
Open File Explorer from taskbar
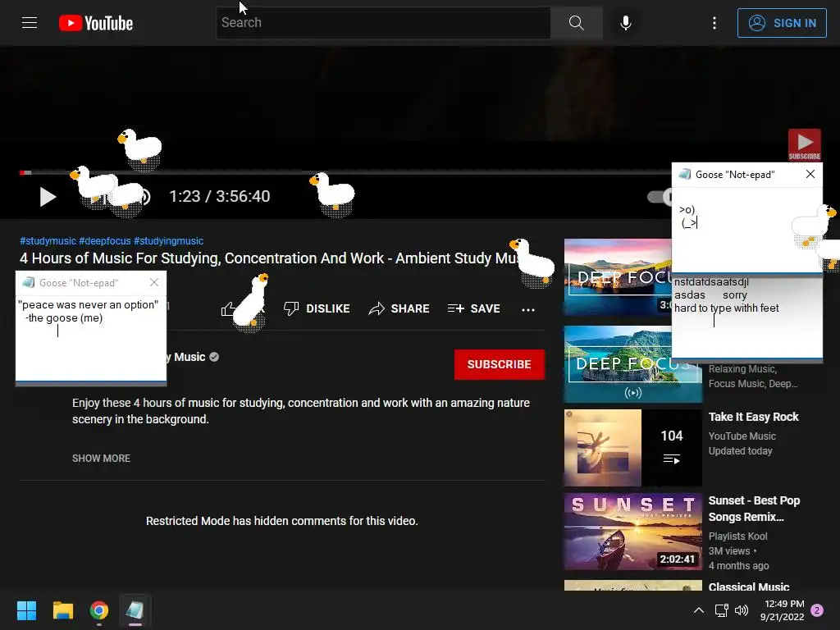(x=62, y=610)
